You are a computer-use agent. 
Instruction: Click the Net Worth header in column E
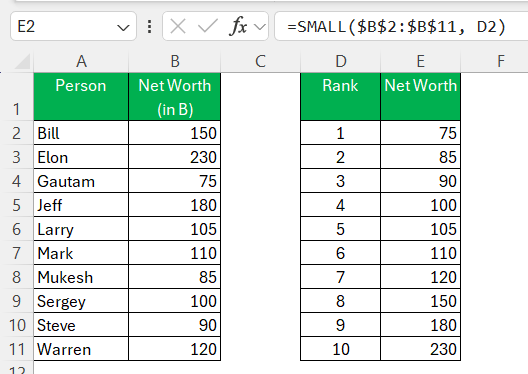click(x=421, y=97)
